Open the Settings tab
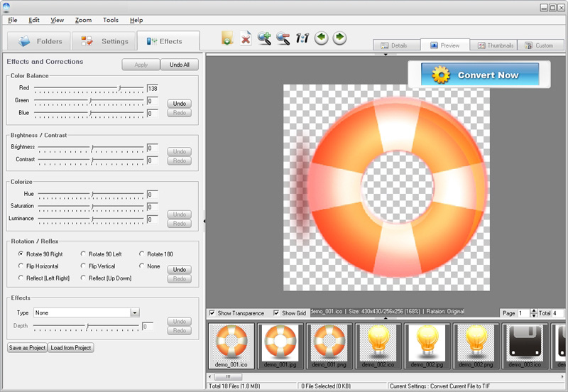568x392 pixels. (x=104, y=41)
